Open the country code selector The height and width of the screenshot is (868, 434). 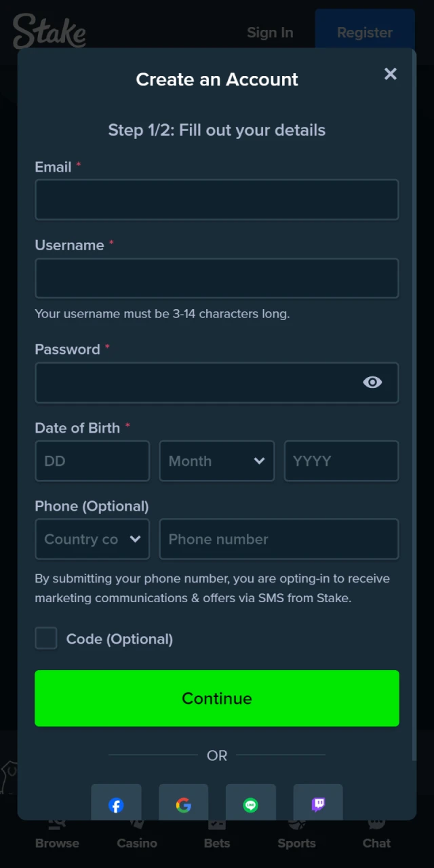[x=92, y=539]
